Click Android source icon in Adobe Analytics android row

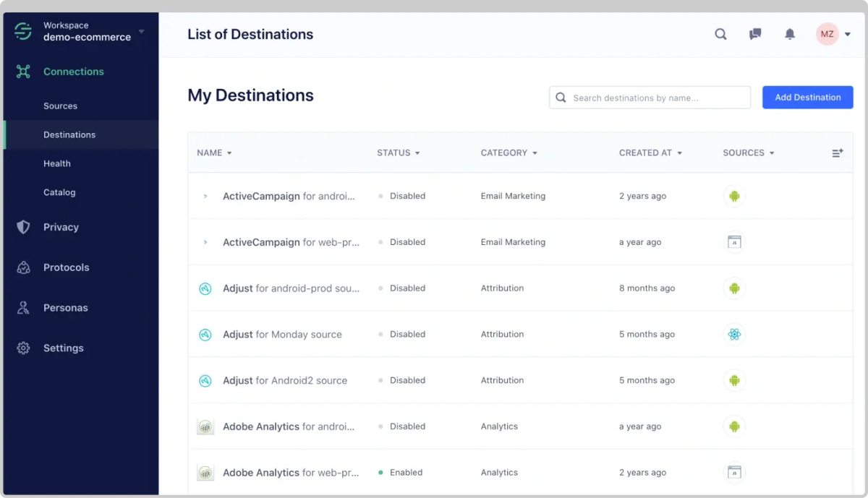(734, 426)
